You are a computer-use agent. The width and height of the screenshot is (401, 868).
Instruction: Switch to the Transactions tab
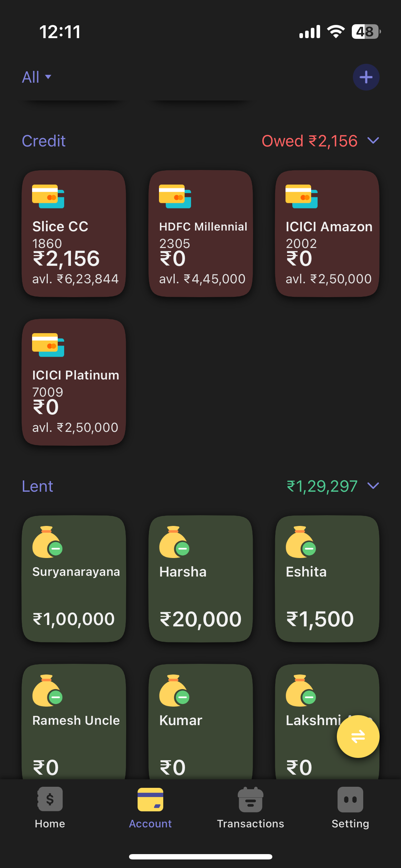pos(250,807)
